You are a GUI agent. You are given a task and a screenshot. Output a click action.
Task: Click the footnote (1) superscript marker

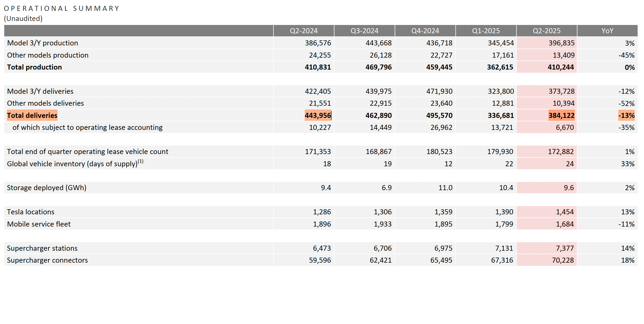coord(141,161)
